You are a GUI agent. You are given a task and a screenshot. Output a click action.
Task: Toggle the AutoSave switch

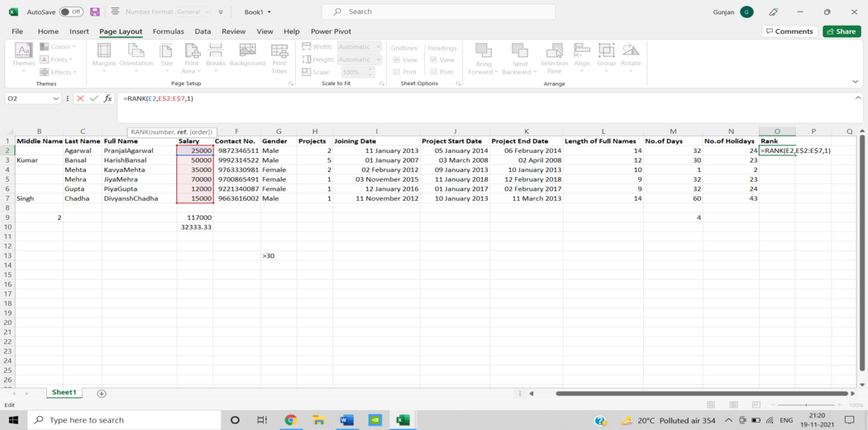pyautogui.click(x=71, y=12)
